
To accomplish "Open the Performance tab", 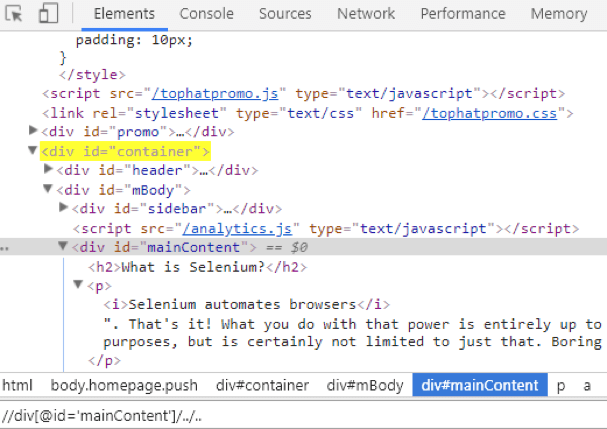I will click(x=463, y=14).
